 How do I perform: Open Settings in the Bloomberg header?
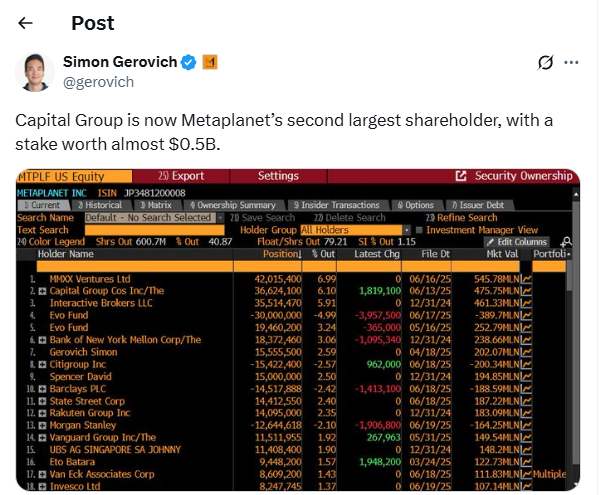[x=278, y=176]
